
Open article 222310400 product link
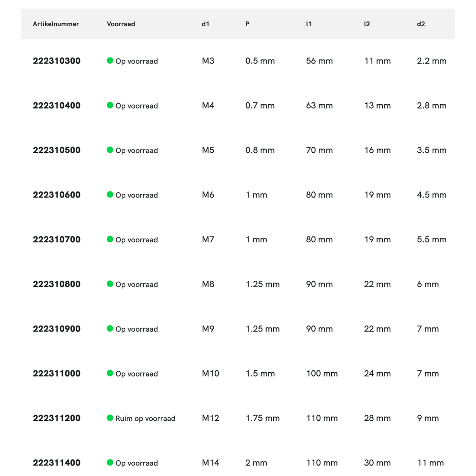pos(57,106)
